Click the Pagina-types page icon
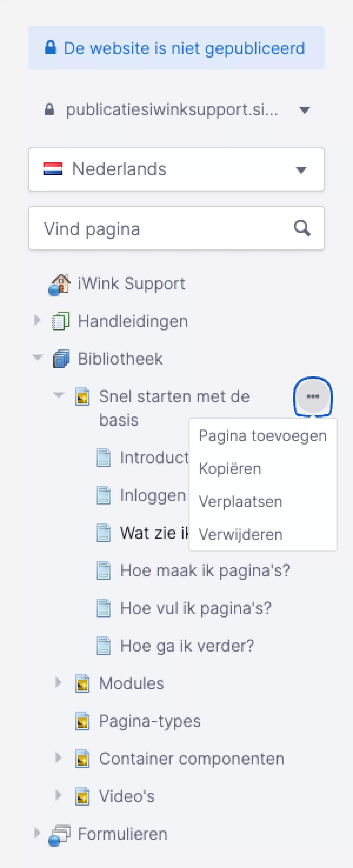 click(82, 721)
